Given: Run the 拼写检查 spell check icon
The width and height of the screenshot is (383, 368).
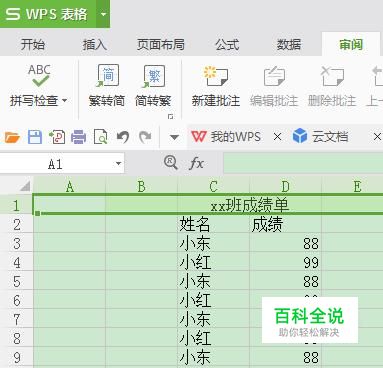Looking at the screenshot, I should pos(39,75).
